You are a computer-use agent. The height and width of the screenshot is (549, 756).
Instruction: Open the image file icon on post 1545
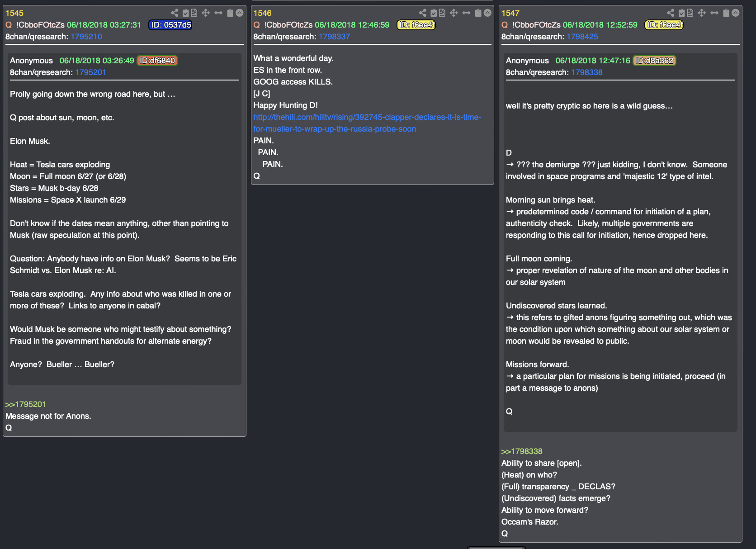[194, 13]
